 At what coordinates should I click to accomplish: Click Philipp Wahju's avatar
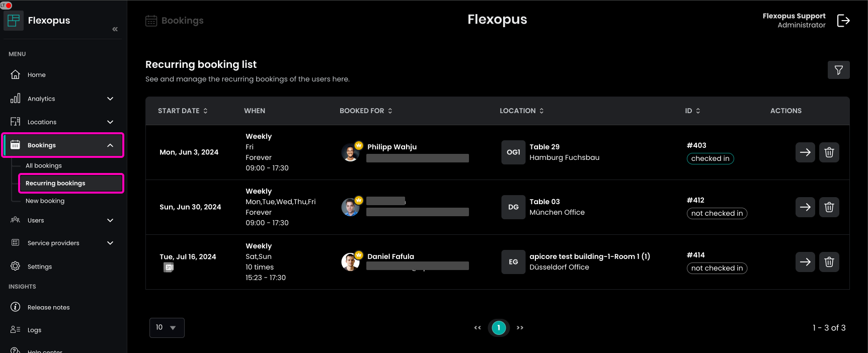pos(350,152)
